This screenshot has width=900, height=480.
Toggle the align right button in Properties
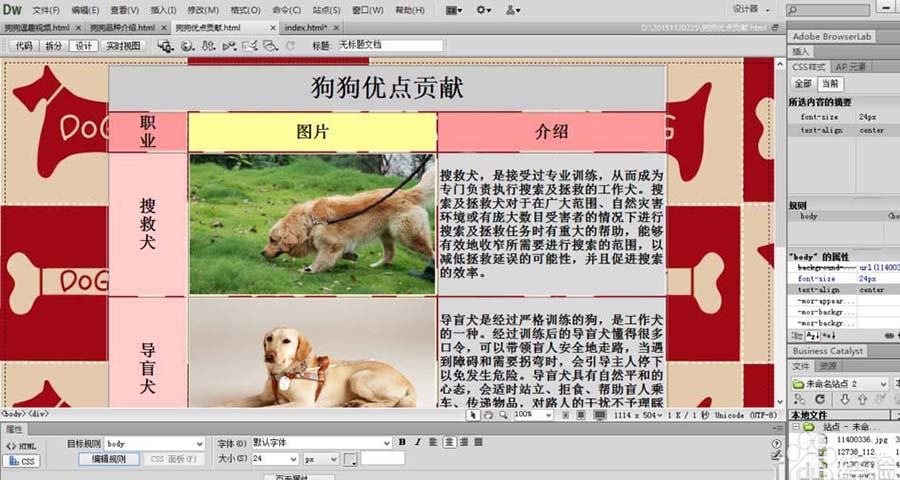[x=464, y=442]
